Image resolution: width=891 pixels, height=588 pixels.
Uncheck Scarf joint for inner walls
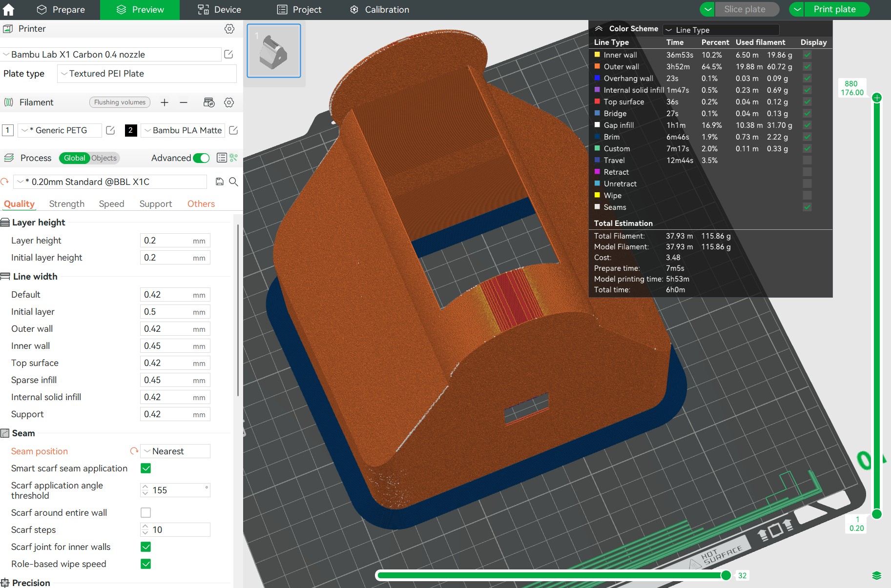(x=145, y=547)
